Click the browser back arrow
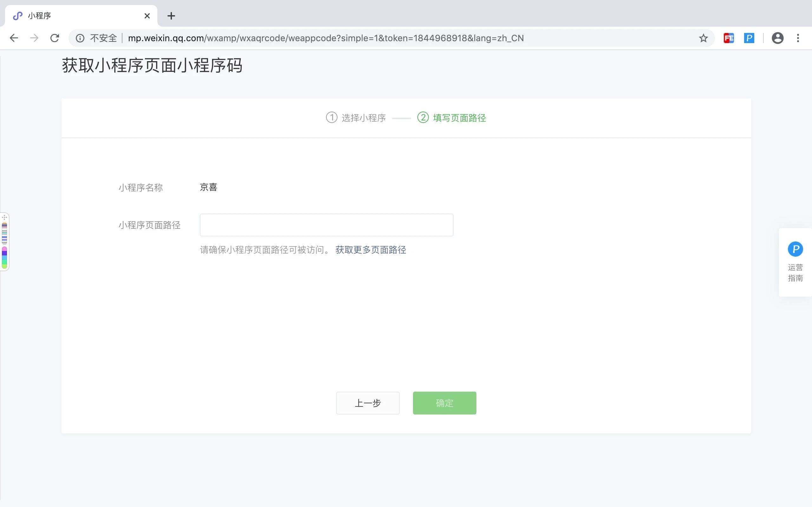812x507 pixels. [x=14, y=38]
